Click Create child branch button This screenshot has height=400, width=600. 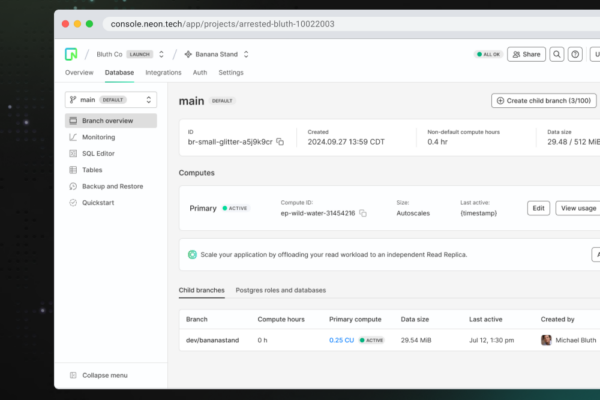click(544, 101)
